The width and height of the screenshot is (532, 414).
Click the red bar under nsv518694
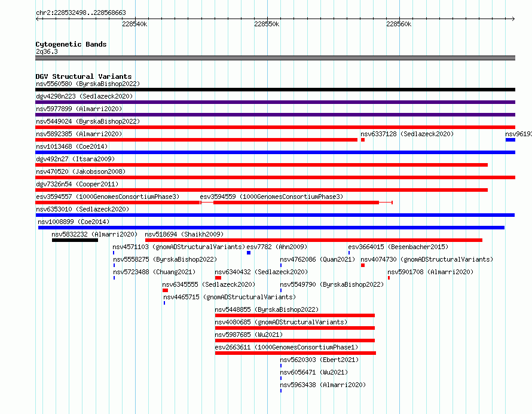[x=314, y=240]
